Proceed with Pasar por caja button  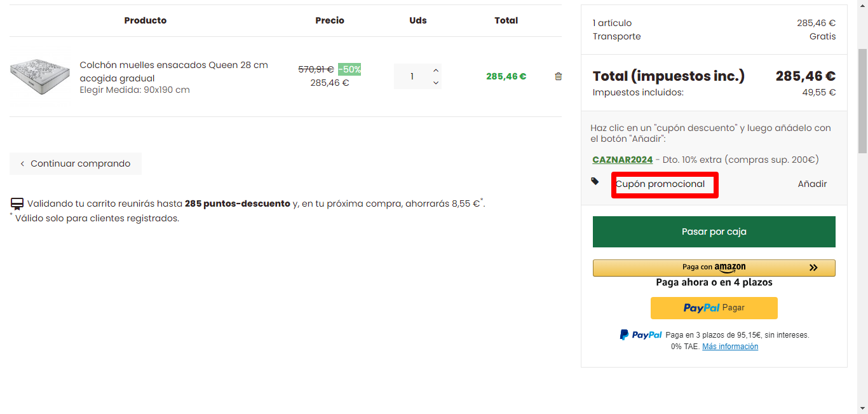[714, 231]
